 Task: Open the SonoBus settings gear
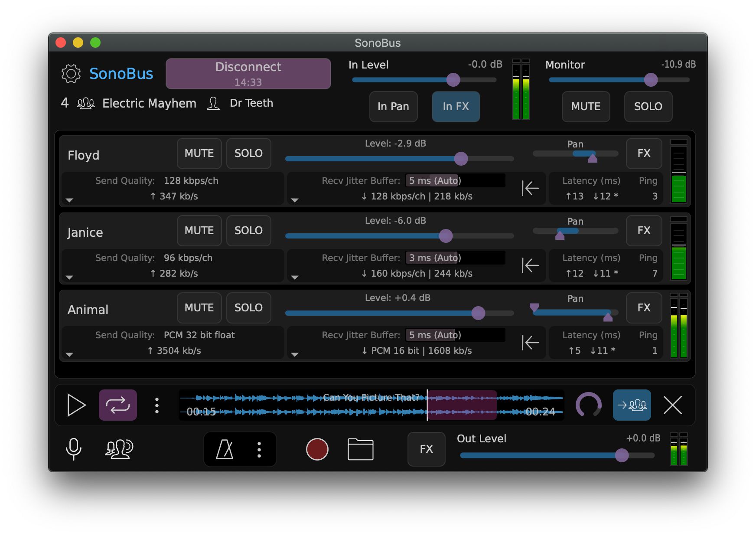pos(72,73)
